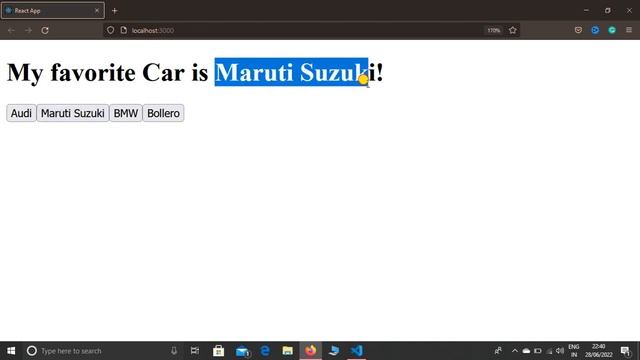Close the React App tab
This screenshot has height=360, width=640.
point(97,11)
